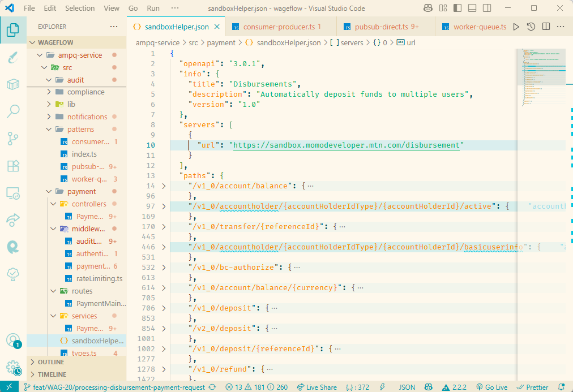
Task: Unfold the /v1_0/account/balance path block
Action: pos(164,186)
